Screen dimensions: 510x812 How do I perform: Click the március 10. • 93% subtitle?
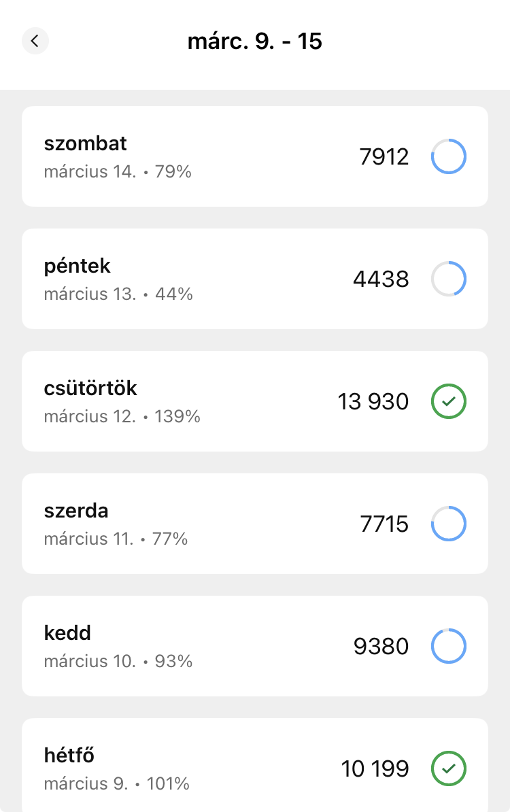click(118, 661)
